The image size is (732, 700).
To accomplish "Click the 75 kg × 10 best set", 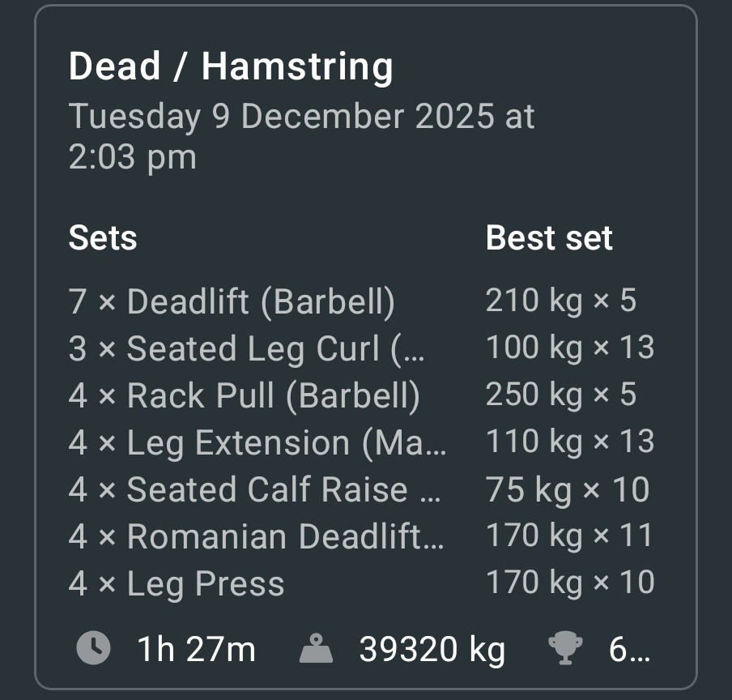I will click(567, 489).
